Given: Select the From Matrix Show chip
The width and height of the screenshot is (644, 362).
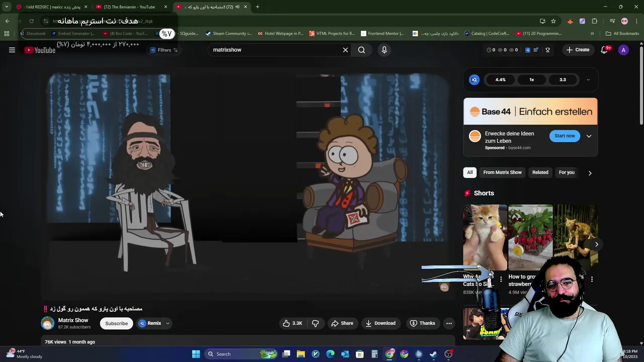Looking at the screenshot, I should (502, 172).
